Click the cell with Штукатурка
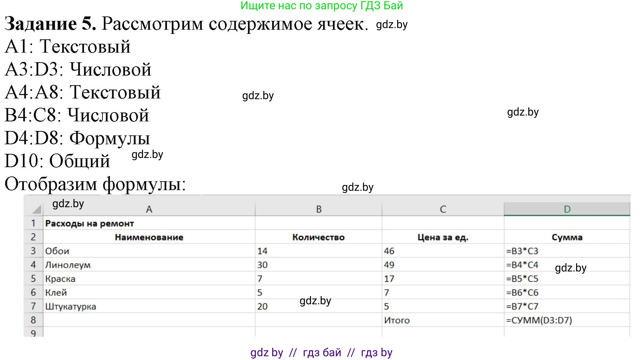 click(71, 306)
